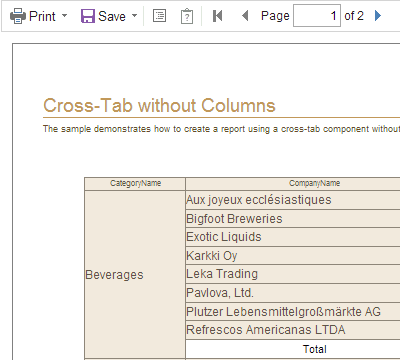Go to the next page
This screenshot has height=360, width=400.
point(378,16)
